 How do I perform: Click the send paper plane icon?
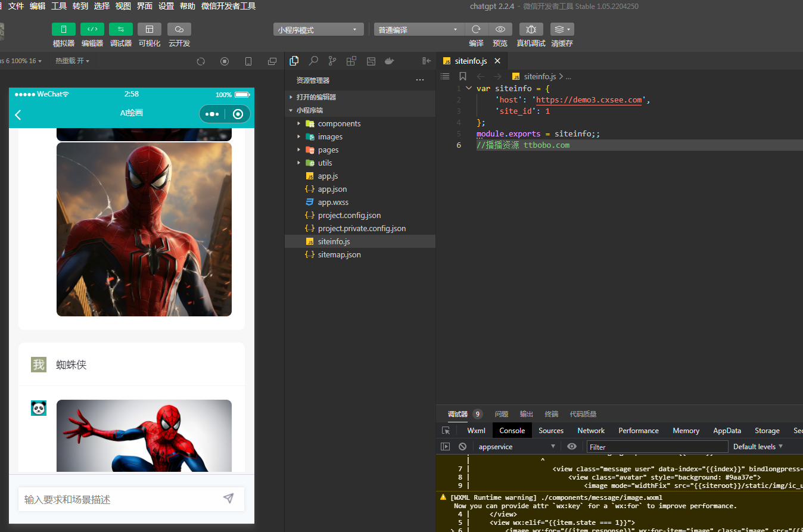[x=229, y=499]
